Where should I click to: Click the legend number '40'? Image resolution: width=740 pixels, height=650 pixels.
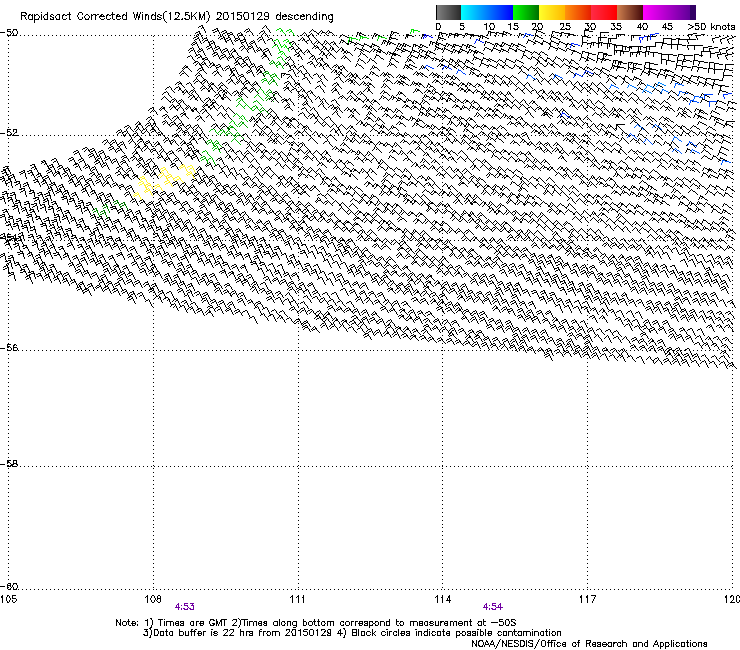[x=642, y=27]
